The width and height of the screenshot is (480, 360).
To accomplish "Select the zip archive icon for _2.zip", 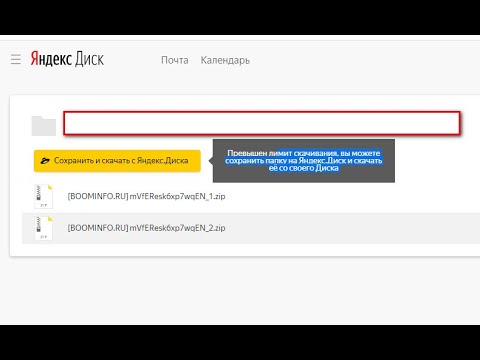I will pyautogui.click(x=43, y=228).
